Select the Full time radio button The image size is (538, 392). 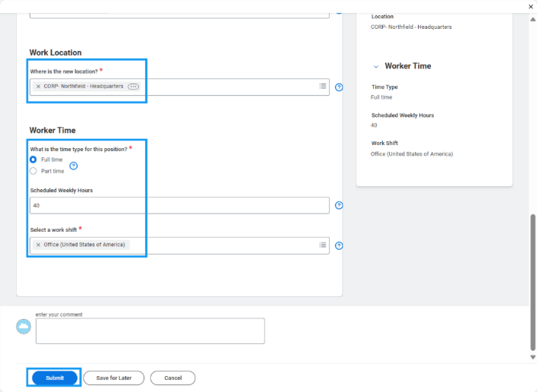click(x=33, y=160)
